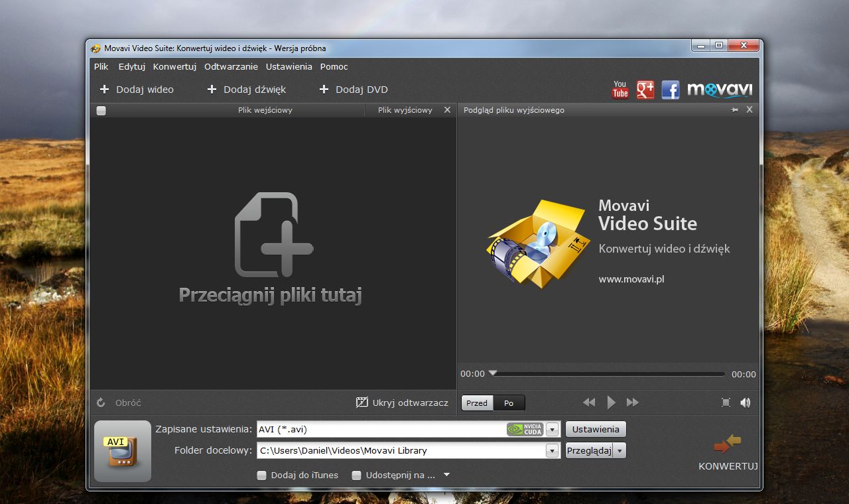
Task: Expand the Folder docelowy dropdown arrow
Action: [553, 451]
